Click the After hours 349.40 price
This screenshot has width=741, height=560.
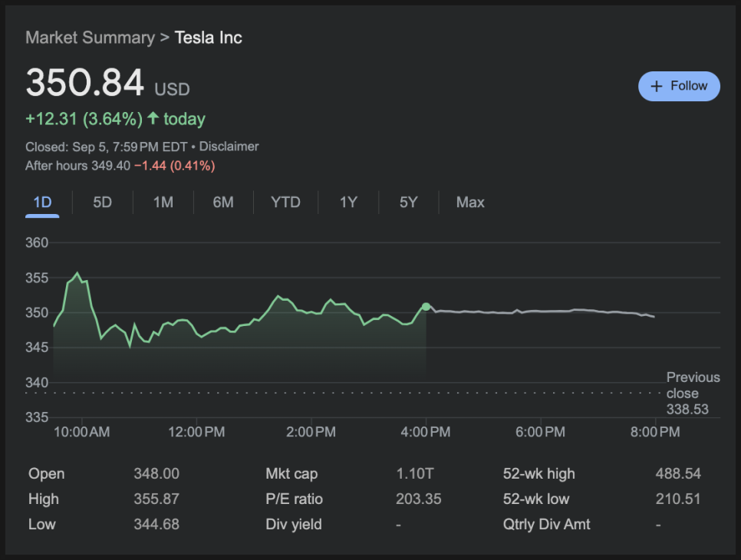point(78,166)
